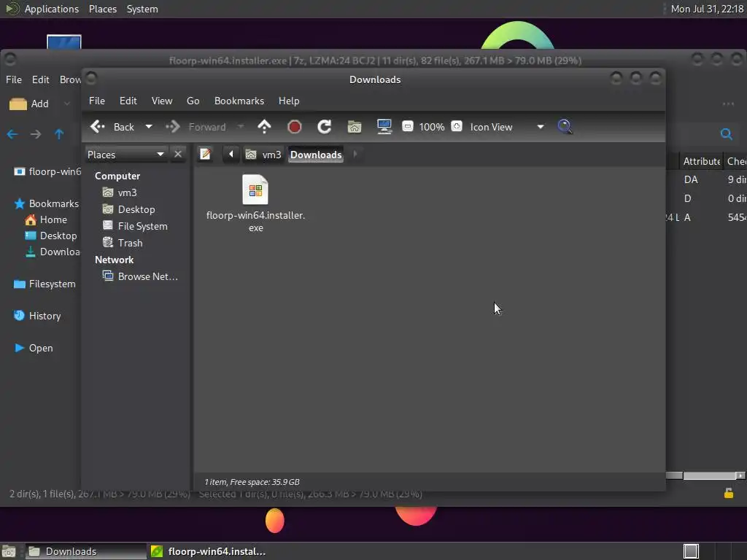Click the padlock icon in the archiver status bar

coord(729,494)
